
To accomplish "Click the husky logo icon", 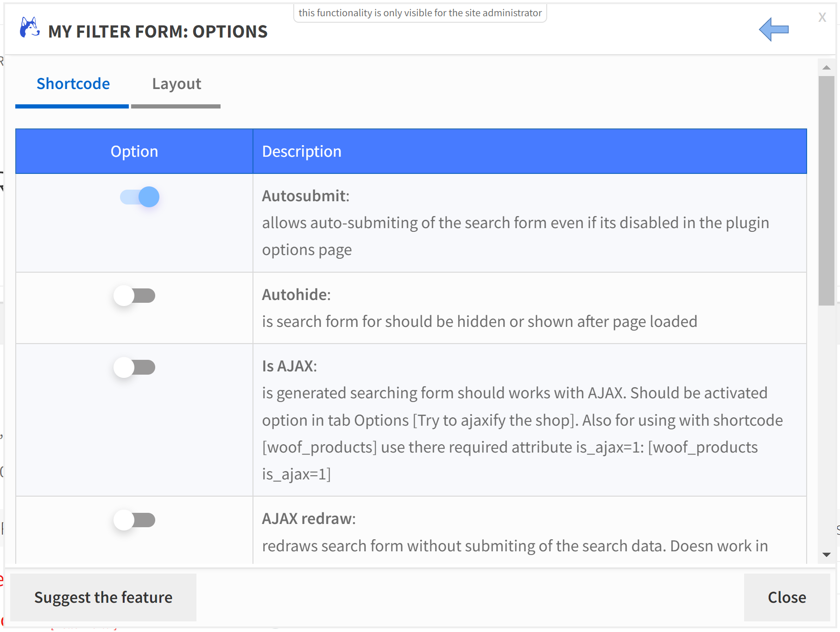I will (30, 27).
